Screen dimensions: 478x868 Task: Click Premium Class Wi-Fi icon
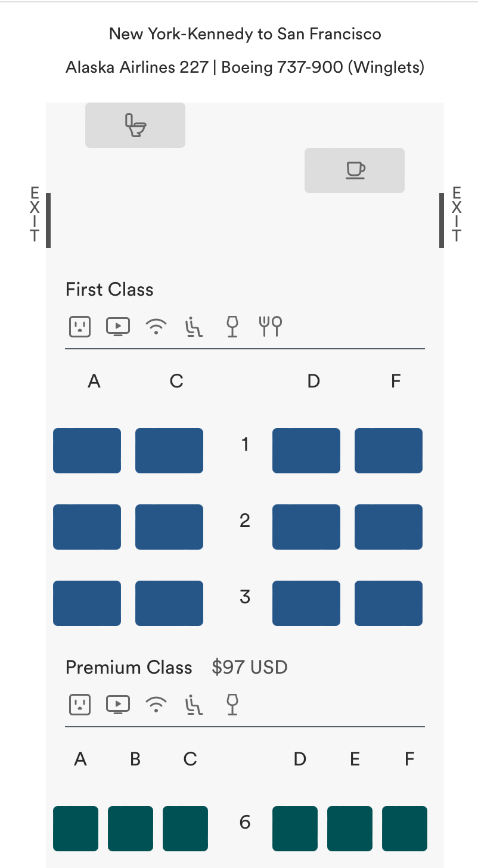[x=156, y=705]
